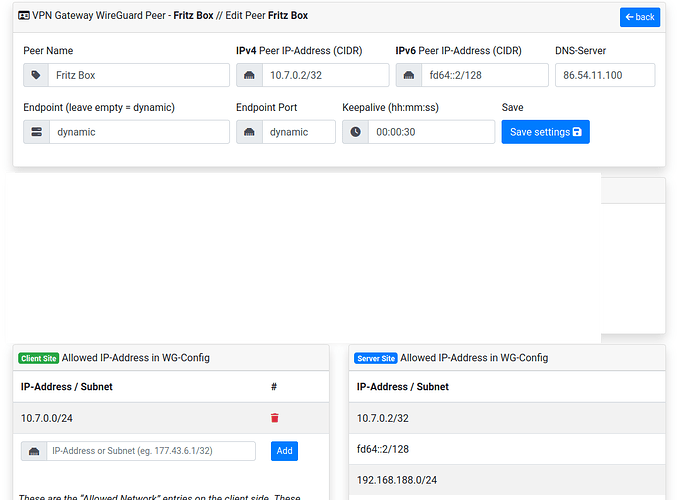Select the Endpoint address input
Image resolution: width=678 pixels, height=500 pixels.
coord(139,132)
